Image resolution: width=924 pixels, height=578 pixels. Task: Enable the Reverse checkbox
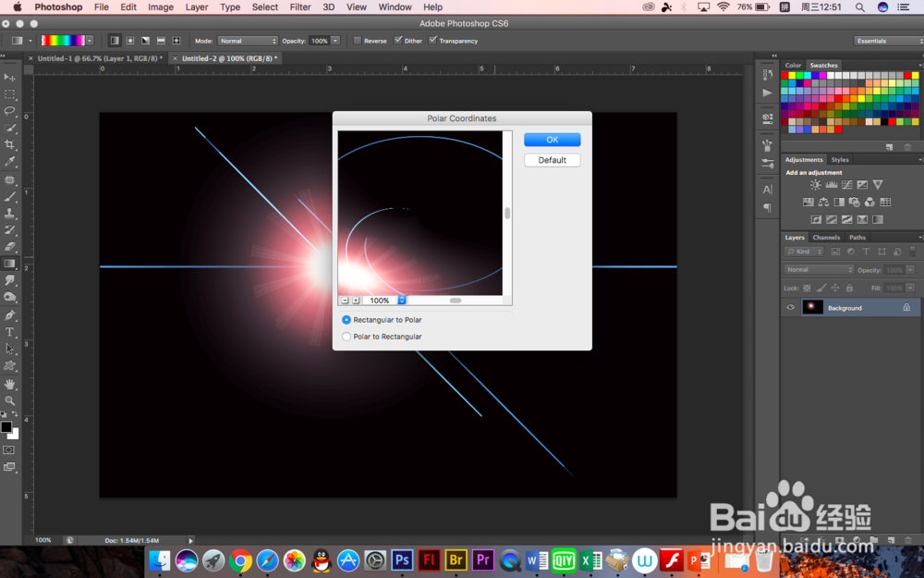(357, 41)
